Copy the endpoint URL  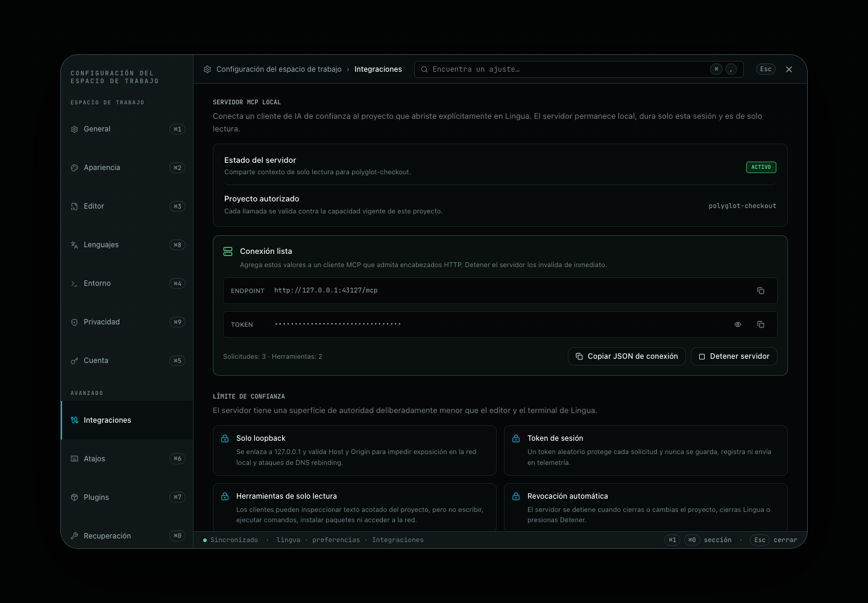click(761, 291)
